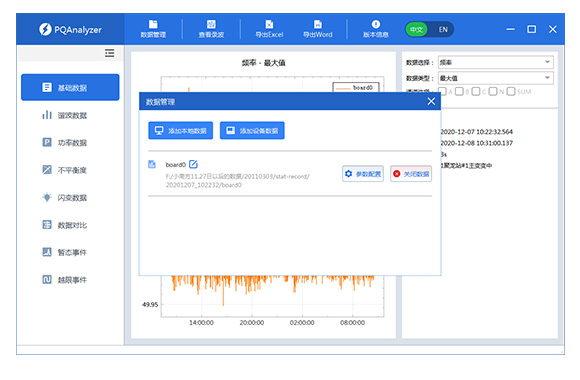Switch language toggle to EN
580x380 pixels.
443,30
